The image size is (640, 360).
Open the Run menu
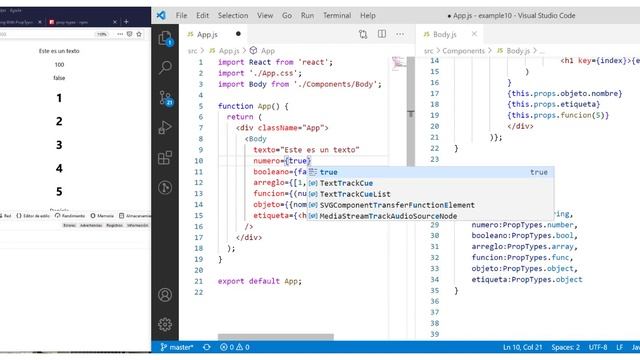coord(307,16)
